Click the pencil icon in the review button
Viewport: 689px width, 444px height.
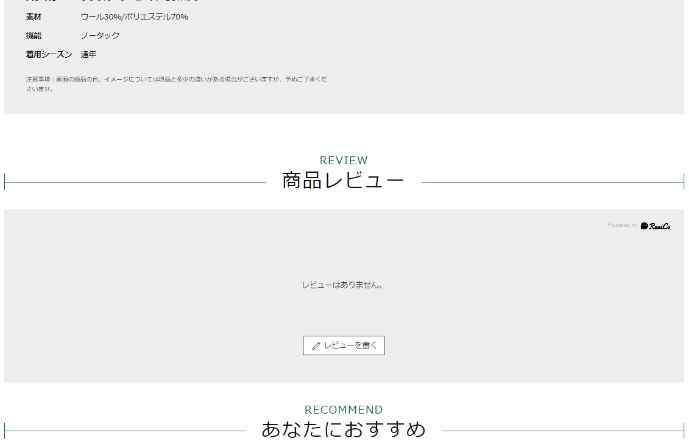coord(316,346)
